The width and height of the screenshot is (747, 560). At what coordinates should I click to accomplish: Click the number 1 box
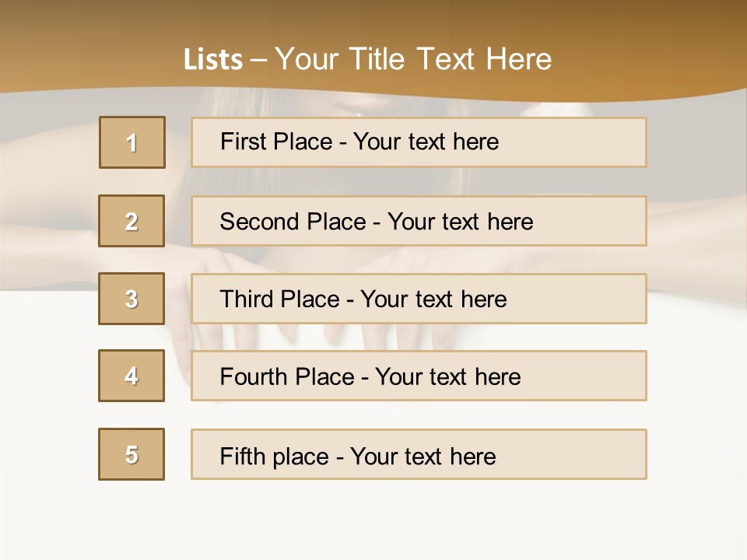coord(132,142)
